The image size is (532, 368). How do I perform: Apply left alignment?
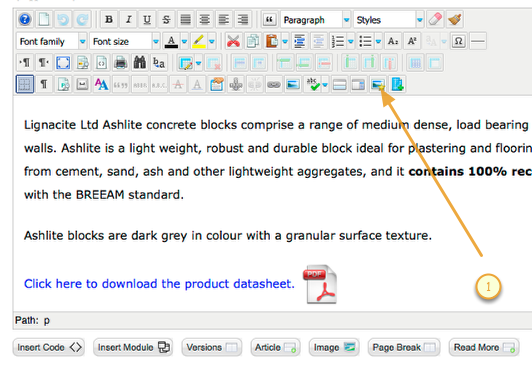point(224,20)
